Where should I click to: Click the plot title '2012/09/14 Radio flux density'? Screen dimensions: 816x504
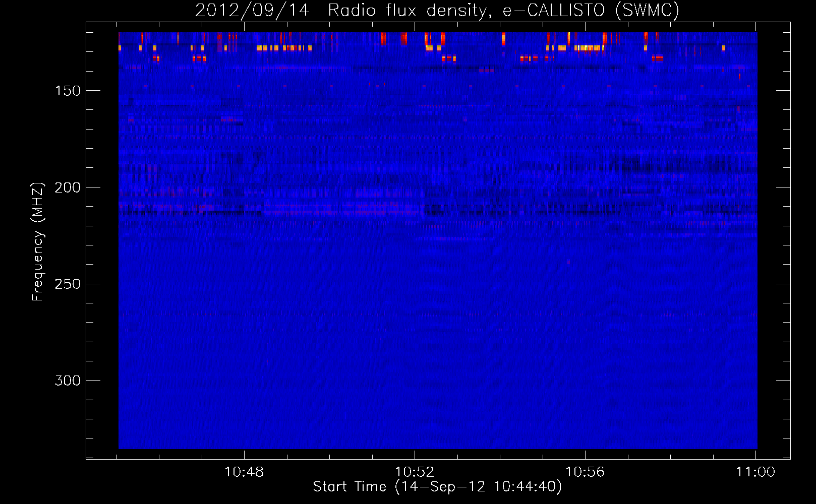pyautogui.click(x=437, y=10)
